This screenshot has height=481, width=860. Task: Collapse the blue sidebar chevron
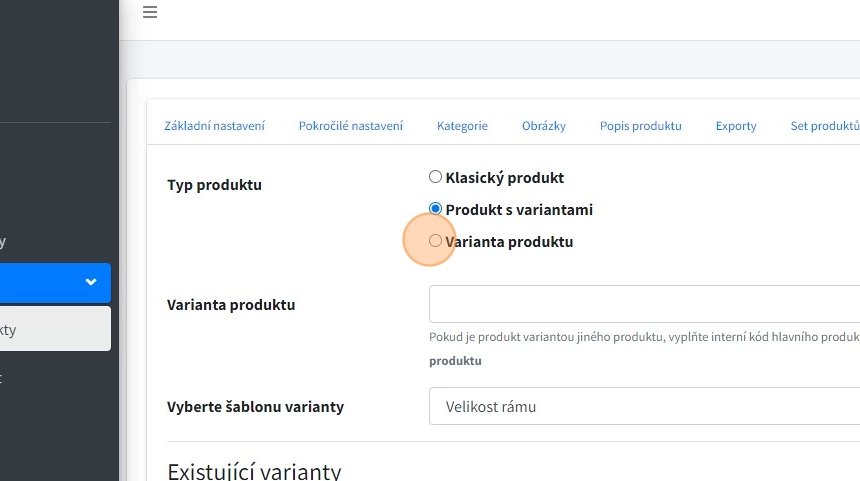[x=91, y=283]
